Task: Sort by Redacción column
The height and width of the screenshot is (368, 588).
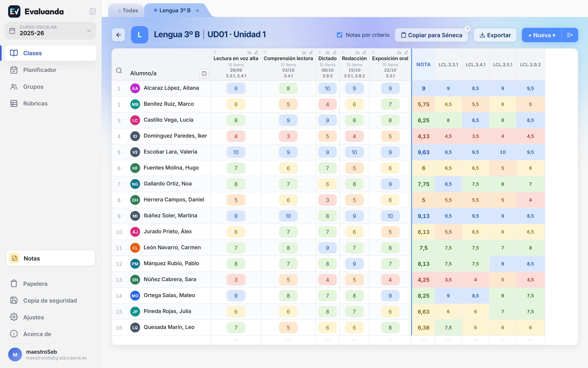Action: [357, 52]
